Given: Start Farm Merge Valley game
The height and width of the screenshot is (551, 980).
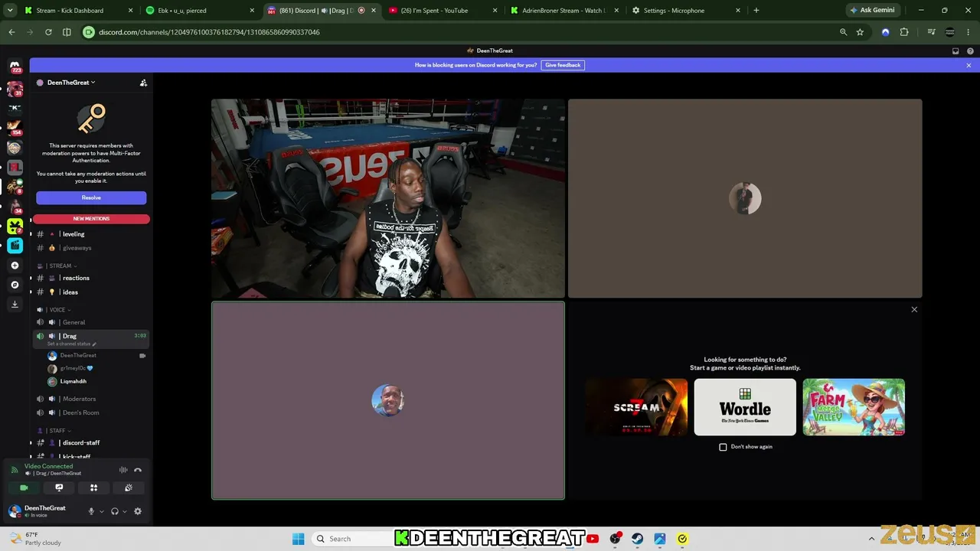Looking at the screenshot, I should (854, 407).
